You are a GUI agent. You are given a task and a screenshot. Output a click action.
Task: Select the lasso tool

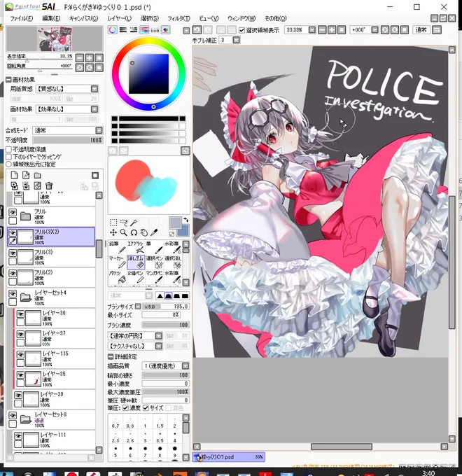click(123, 223)
